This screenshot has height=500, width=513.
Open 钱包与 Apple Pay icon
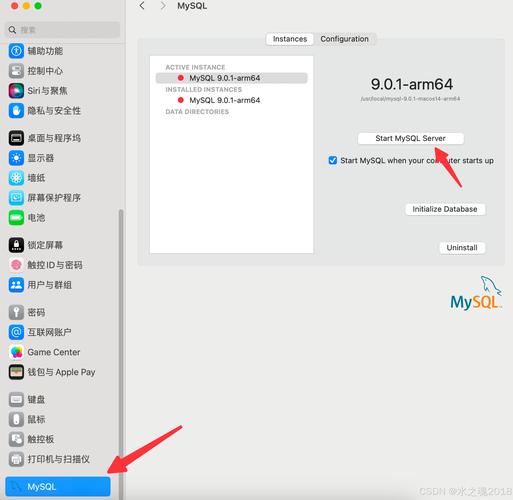(x=16, y=372)
